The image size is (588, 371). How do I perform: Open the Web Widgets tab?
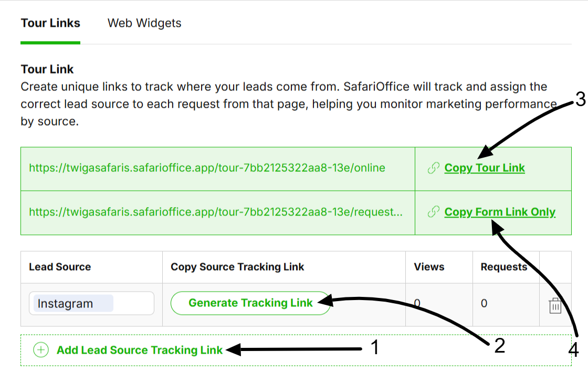[x=144, y=23]
